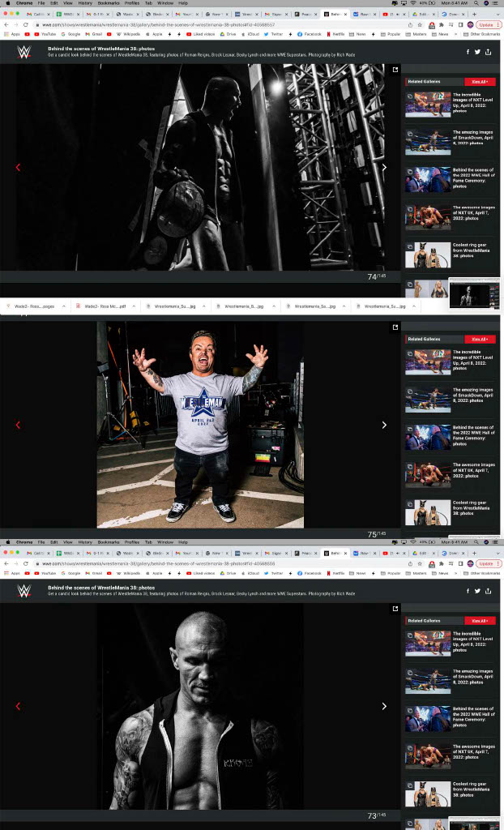Advance with the next arrow on photo 74
This screenshot has height=830, width=504.
coord(384,168)
